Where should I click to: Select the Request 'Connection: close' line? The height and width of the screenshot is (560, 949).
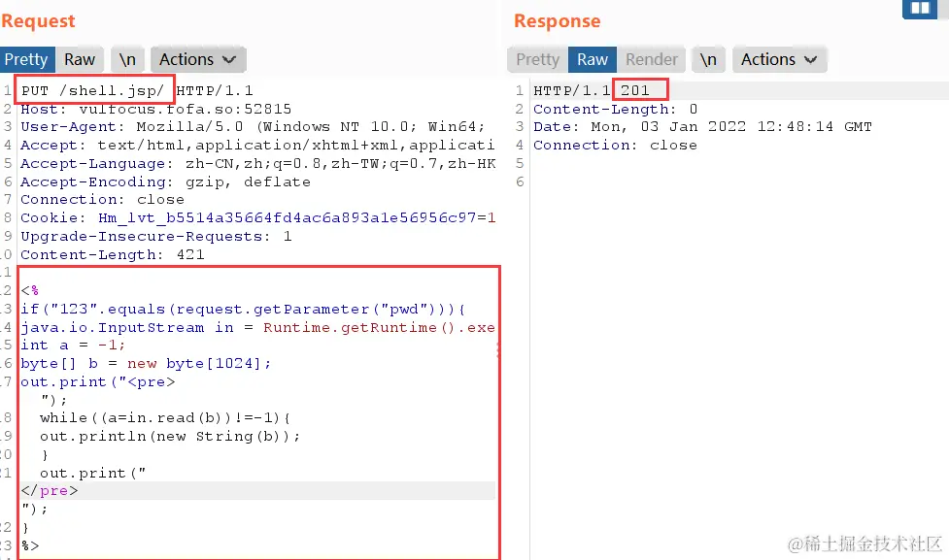[x=103, y=200]
